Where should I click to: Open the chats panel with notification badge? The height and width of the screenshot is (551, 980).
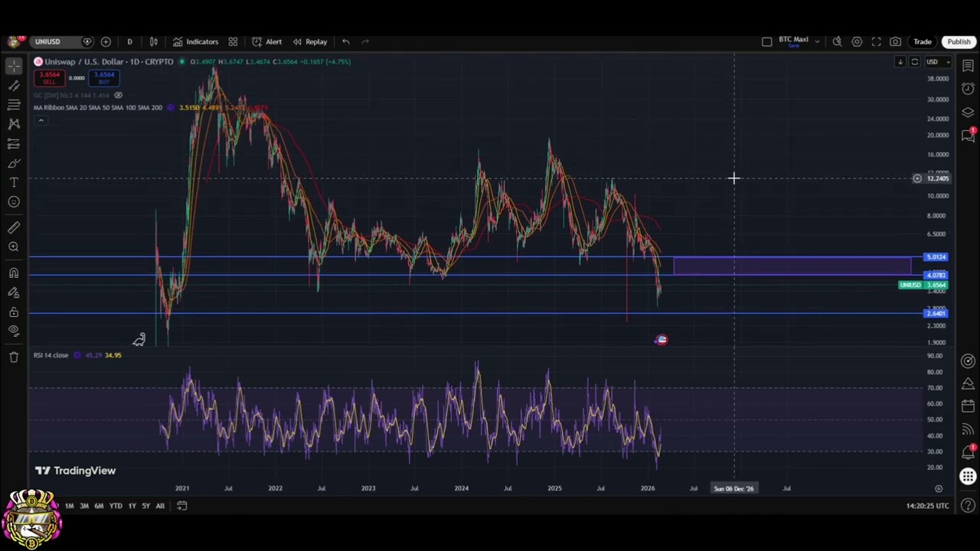968,135
